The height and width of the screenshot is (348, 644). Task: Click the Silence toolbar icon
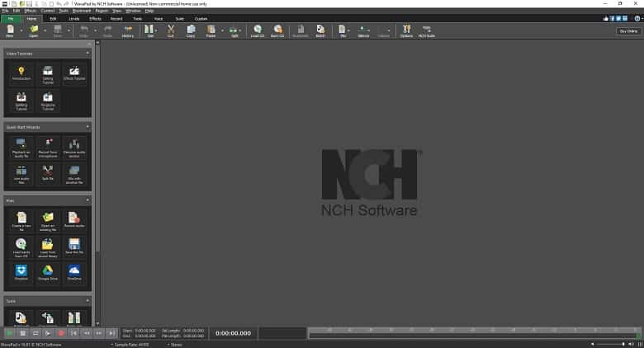pyautogui.click(x=363, y=31)
